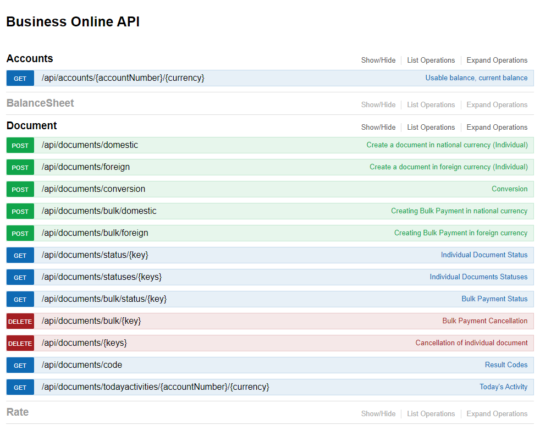Toggle Show/Hide for the Accounts section
This screenshot has height=425, width=540.
378,60
